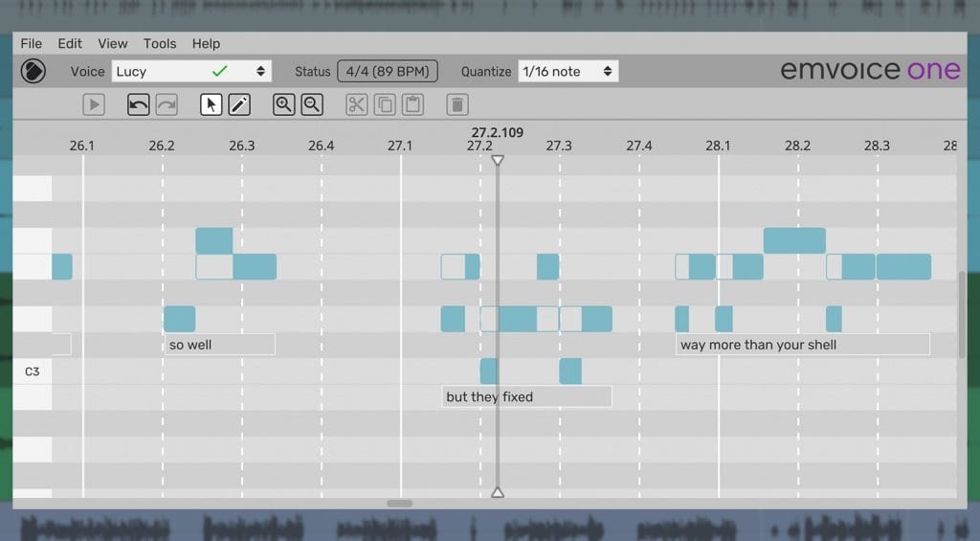This screenshot has width=980, height=541.
Task: Click the paste clipboard icon
Action: pos(412,104)
